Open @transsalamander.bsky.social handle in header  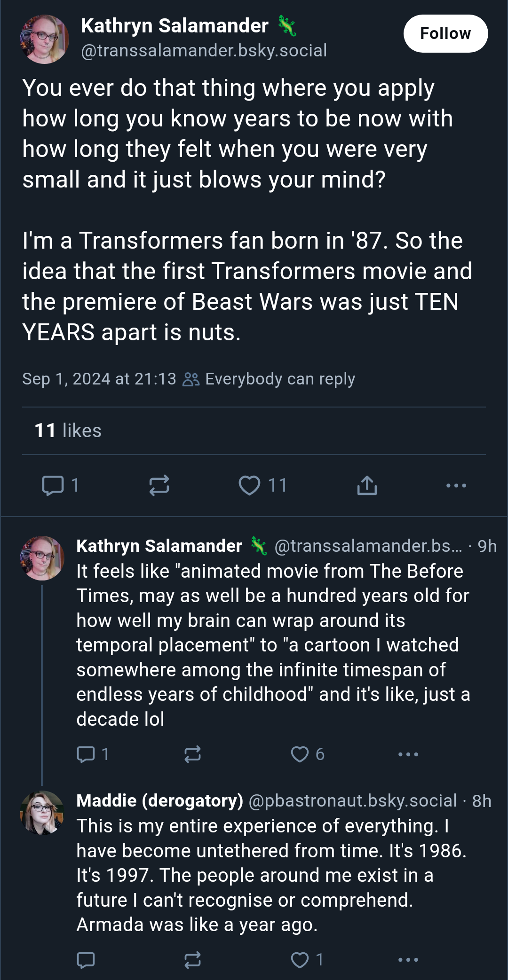[204, 50]
